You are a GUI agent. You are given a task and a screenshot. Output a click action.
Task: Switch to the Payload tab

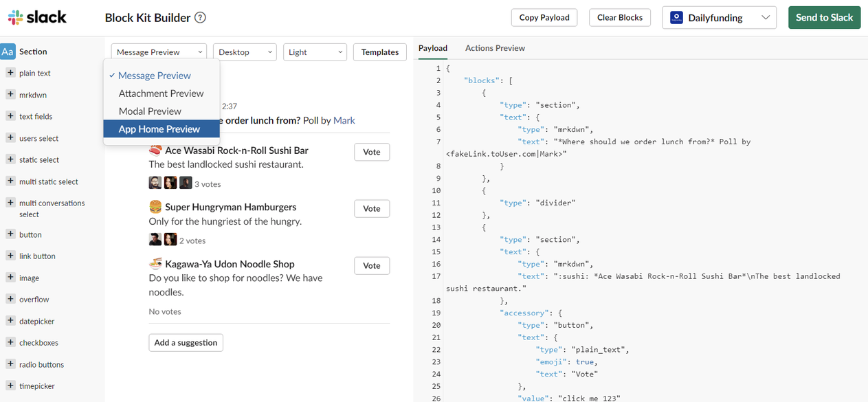(x=433, y=48)
